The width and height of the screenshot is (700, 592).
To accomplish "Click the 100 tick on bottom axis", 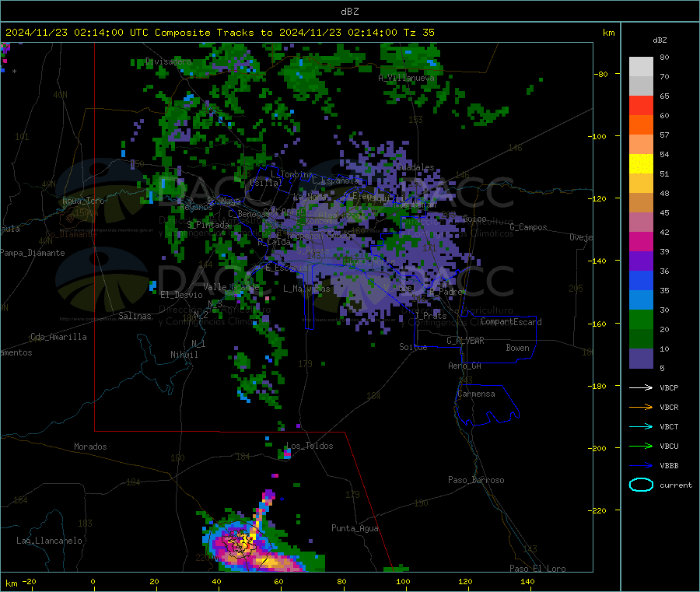I will [403, 581].
